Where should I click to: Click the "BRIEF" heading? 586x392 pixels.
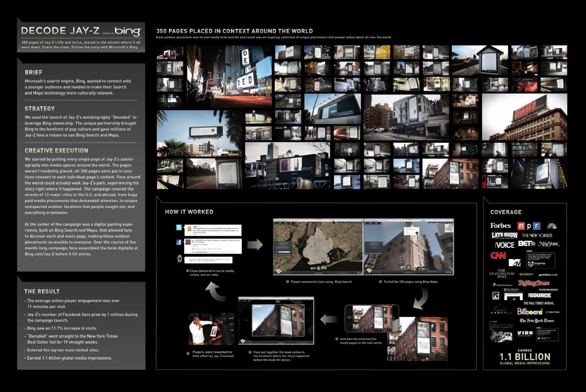click(33, 72)
